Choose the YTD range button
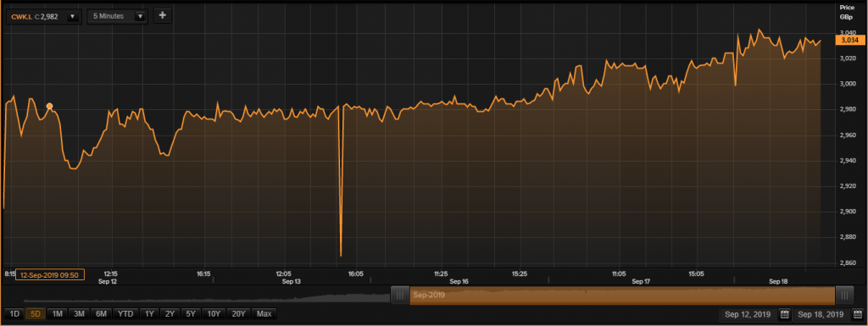Image resolution: width=868 pixels, height=326 pixels. 125,314
